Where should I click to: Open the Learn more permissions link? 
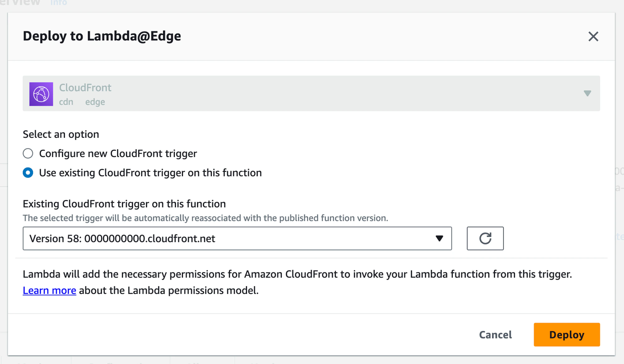49,290
